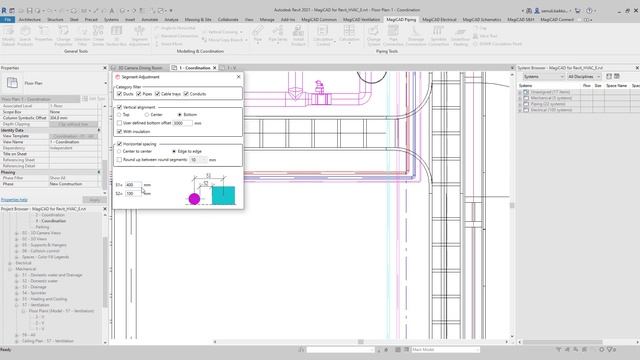This screenshot has width=640, height=360.
Task: Click the Pipe Connection ribbon tool
Action: (x=393, y=36)
